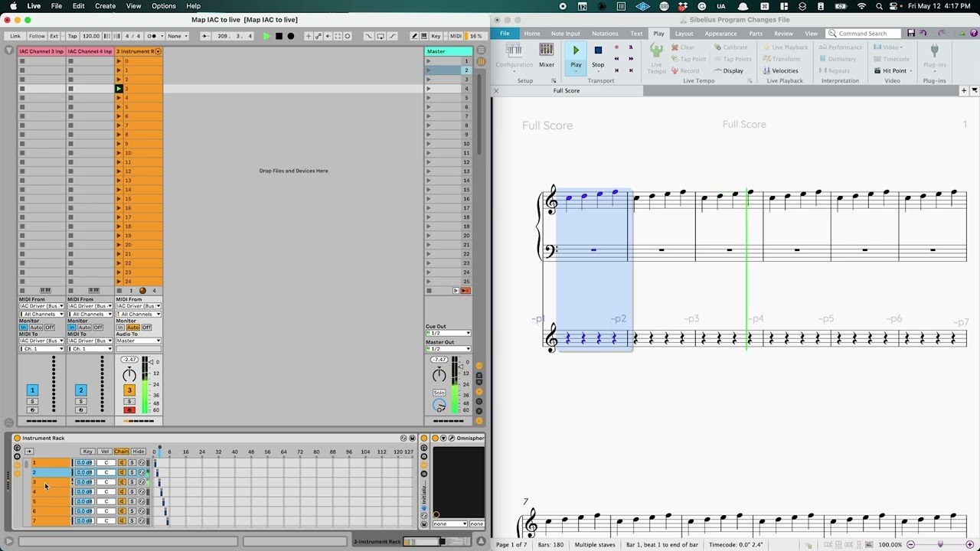Toggle track 1 activator button
Image resolution: width=980 pixels, height=551 pixels.
click(x=32, y=390)
